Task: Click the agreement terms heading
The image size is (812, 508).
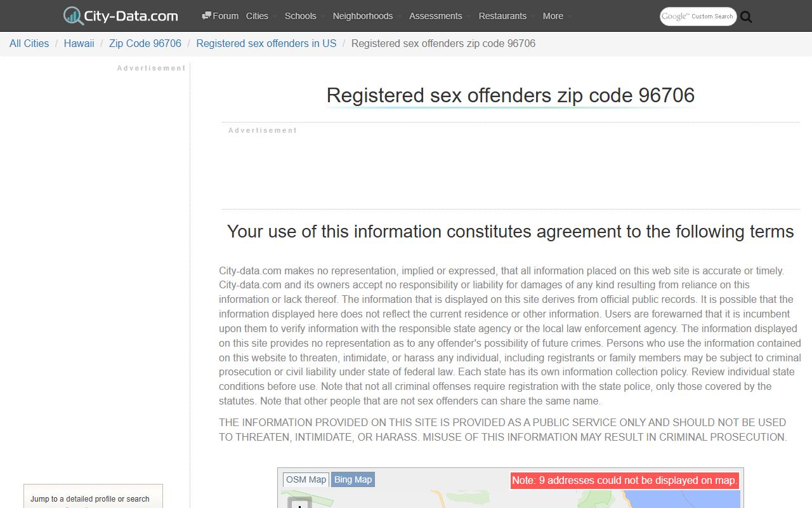Action: point(511,231)
